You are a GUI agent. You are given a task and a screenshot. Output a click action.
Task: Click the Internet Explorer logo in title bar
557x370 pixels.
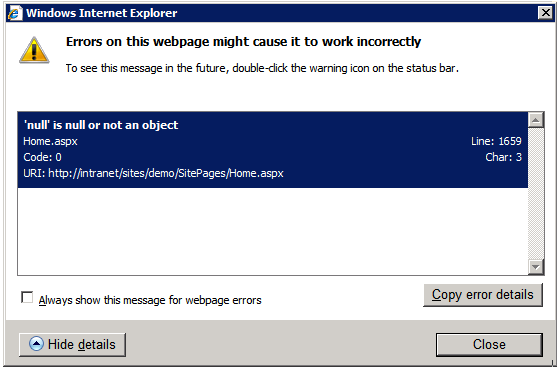pyautogui.click(x=14, y=13)
